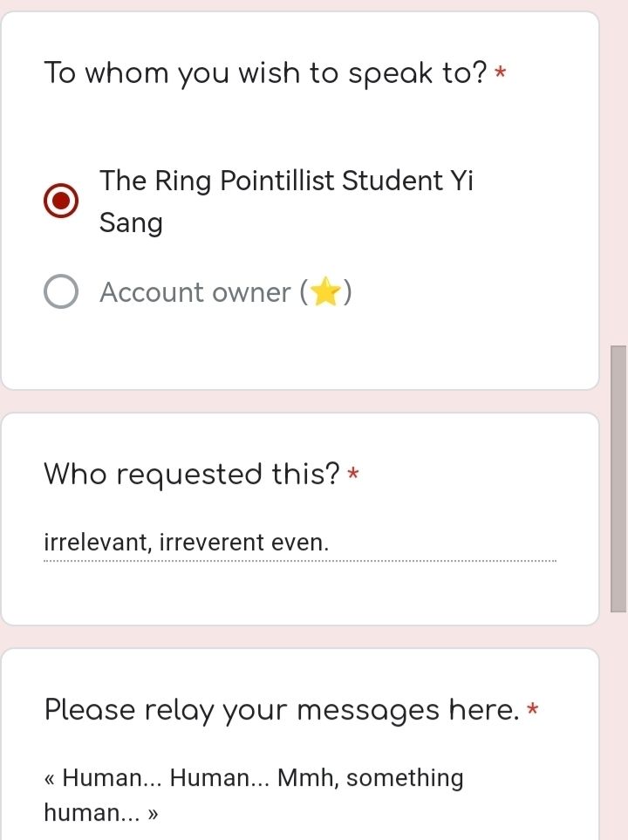628x840 pixels.
Task: Click the "The Ring Pointillist Student Yi" label text
Action: 286,181
